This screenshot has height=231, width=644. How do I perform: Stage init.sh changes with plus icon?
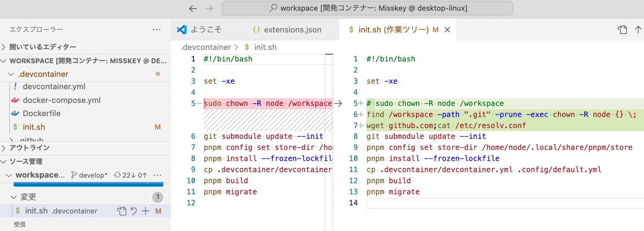pos(146,211)
